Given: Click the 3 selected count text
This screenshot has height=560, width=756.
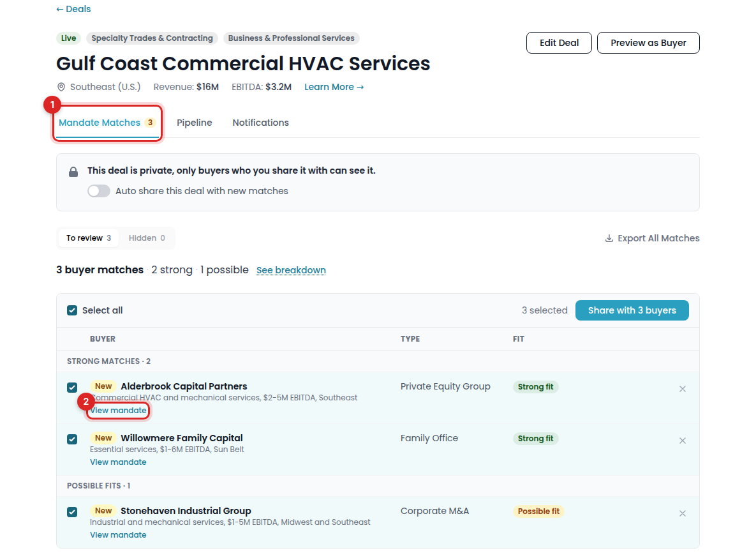Looking at the screenshot, I should [x=544, y=310].
